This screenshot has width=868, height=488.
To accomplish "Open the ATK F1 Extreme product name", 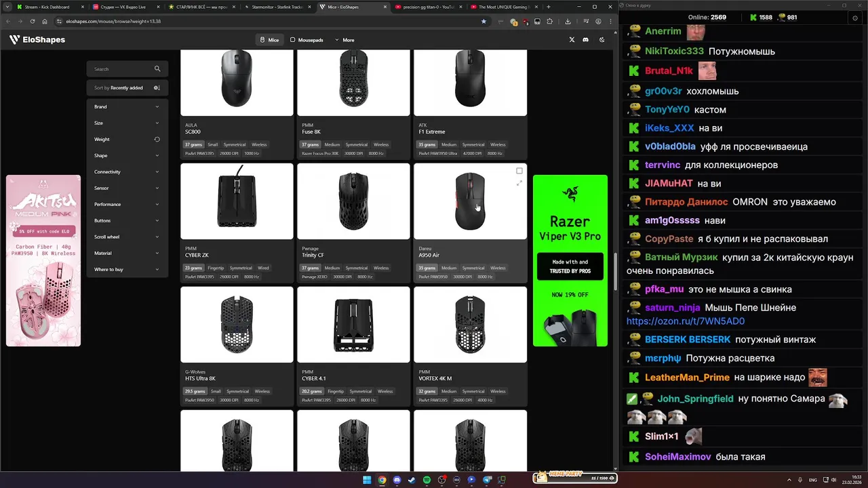I will pyautogui.click(x=432, y=131).
